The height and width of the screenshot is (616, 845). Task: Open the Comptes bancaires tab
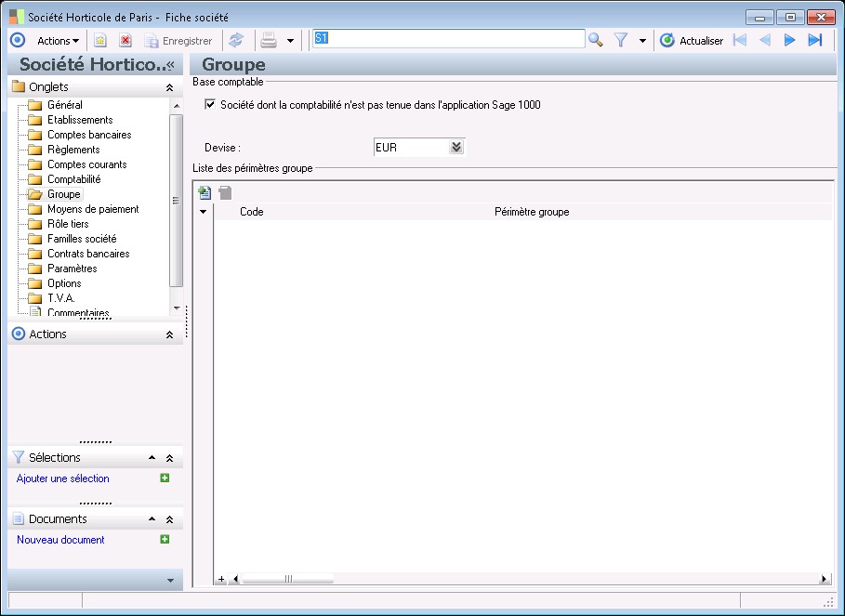(89, 135)
